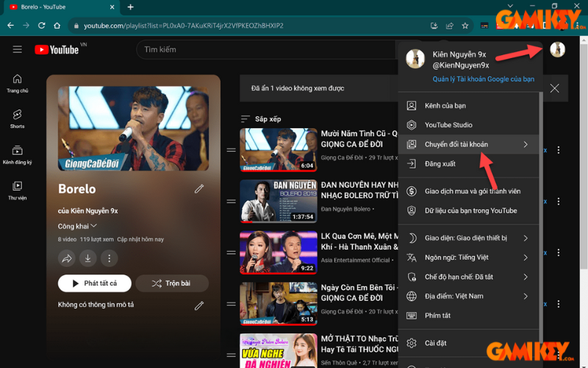Open Giọng Ca Để Đời channel under first video
The height and width of the screenshot is (368, 588).
click(x=342, y=158)
